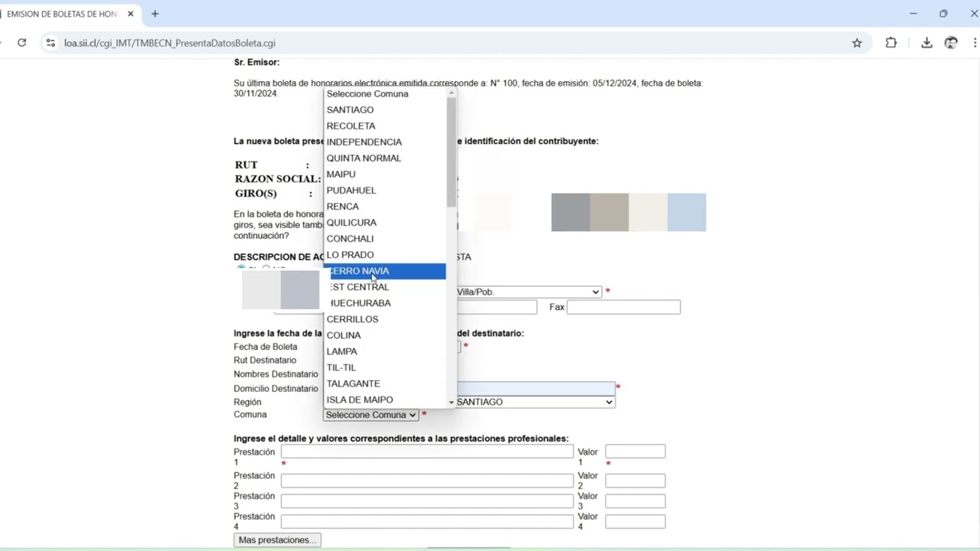Click the Fax input field
Viewport: 980px width, 551px height.
[623, 307]
